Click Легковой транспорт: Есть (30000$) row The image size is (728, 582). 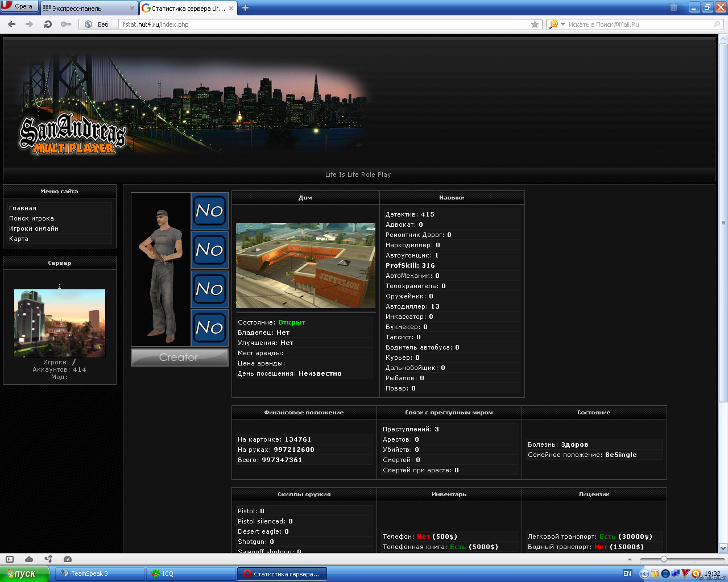click(x=594, y=537)
